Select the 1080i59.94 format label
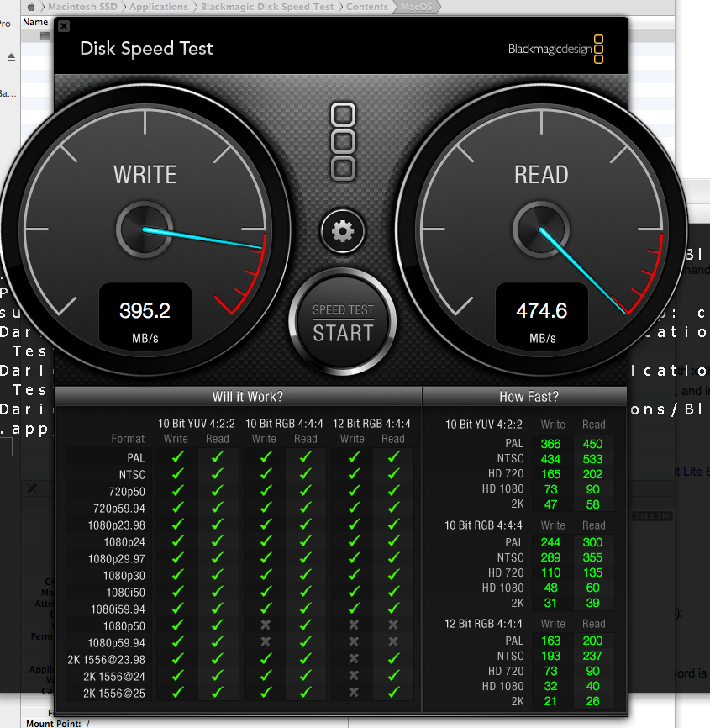Viewport: 710px width, 728px height. (x=118, y=609)
